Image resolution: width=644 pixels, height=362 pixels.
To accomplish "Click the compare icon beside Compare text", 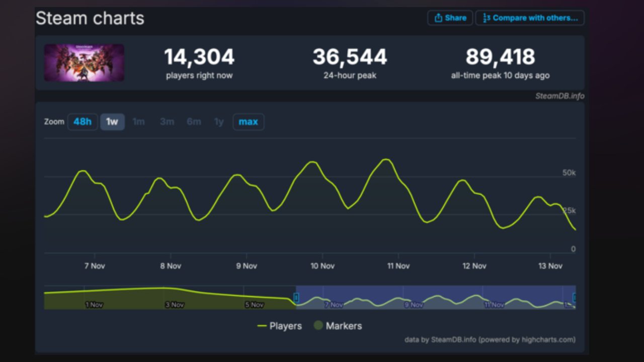I will click(486, 18).
